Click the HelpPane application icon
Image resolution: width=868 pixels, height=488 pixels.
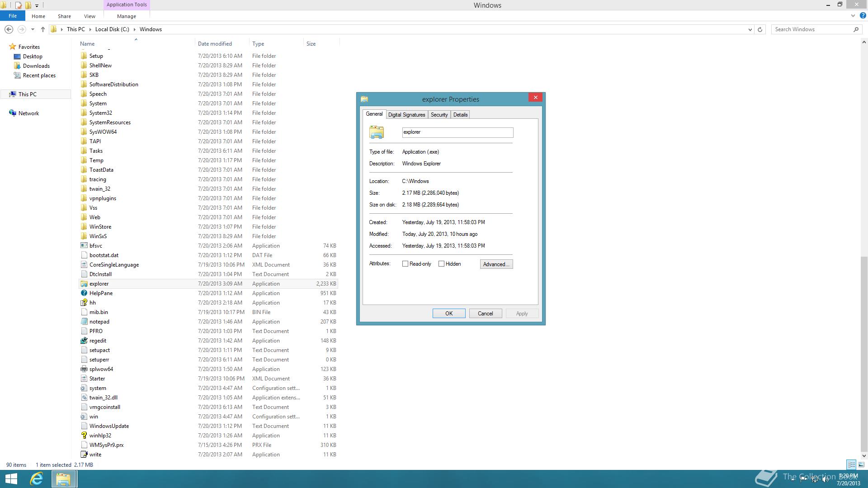pyautogui.click(x=84, y=293)
